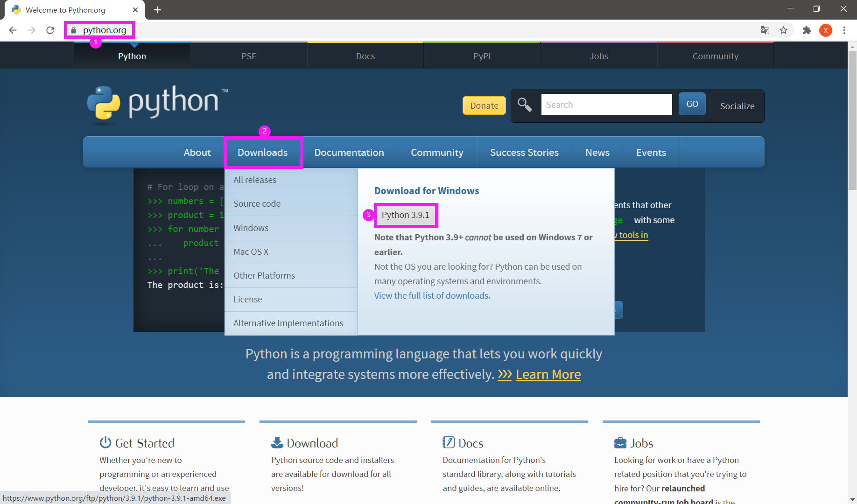The height and width of the screenshot is (504, 857).
Task: Click the scrollbar down arrow
Action: click(852, 500)
